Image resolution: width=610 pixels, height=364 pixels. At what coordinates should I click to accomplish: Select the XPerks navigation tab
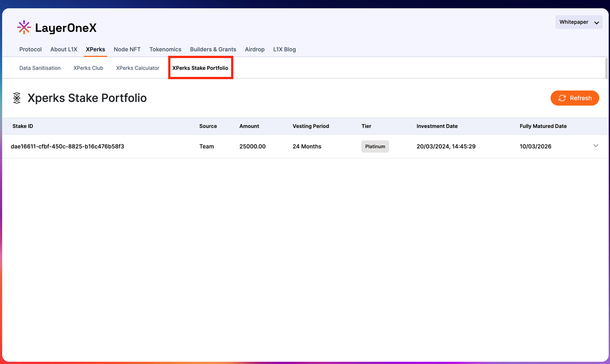pyautogui.click(x=96, y=49)
